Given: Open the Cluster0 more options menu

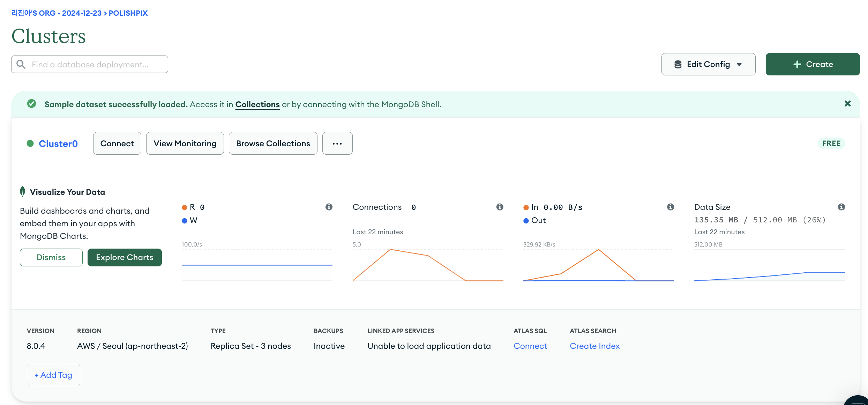Looking at the screenshot, I should (x=337, y=143).
